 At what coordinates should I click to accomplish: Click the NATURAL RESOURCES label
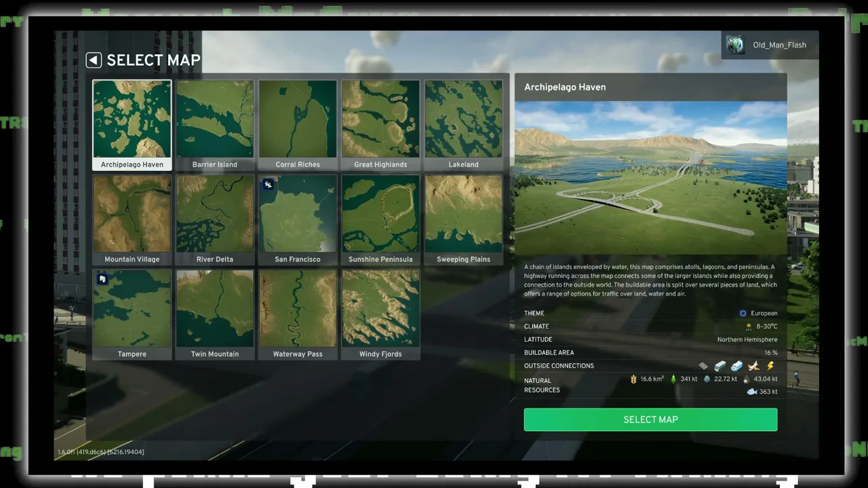(x=542, y=385)
